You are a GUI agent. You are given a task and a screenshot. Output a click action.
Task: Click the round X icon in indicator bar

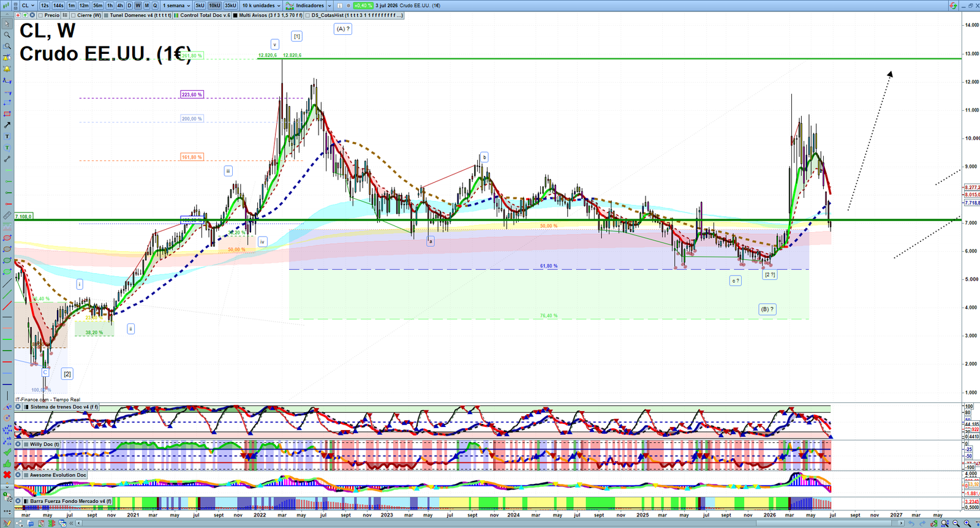(32, 15)
